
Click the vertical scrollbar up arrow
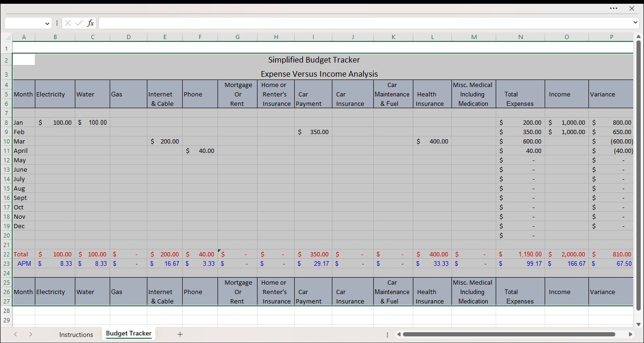638,37
